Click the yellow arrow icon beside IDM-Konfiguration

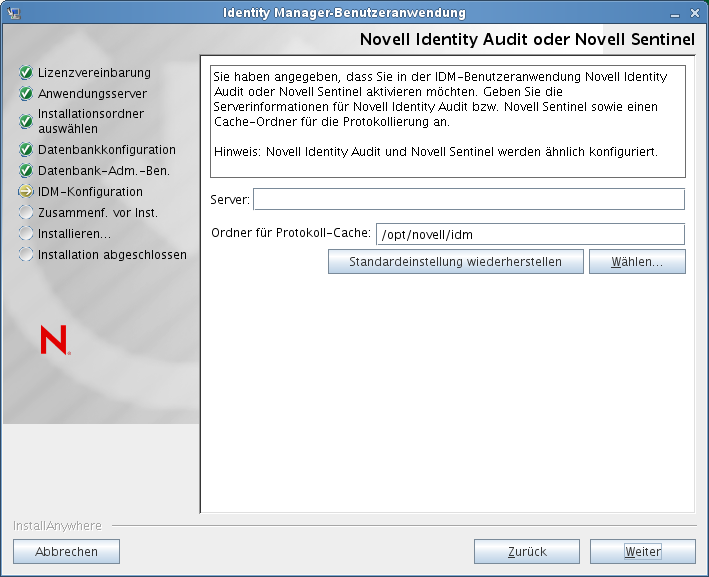point(26,191)
